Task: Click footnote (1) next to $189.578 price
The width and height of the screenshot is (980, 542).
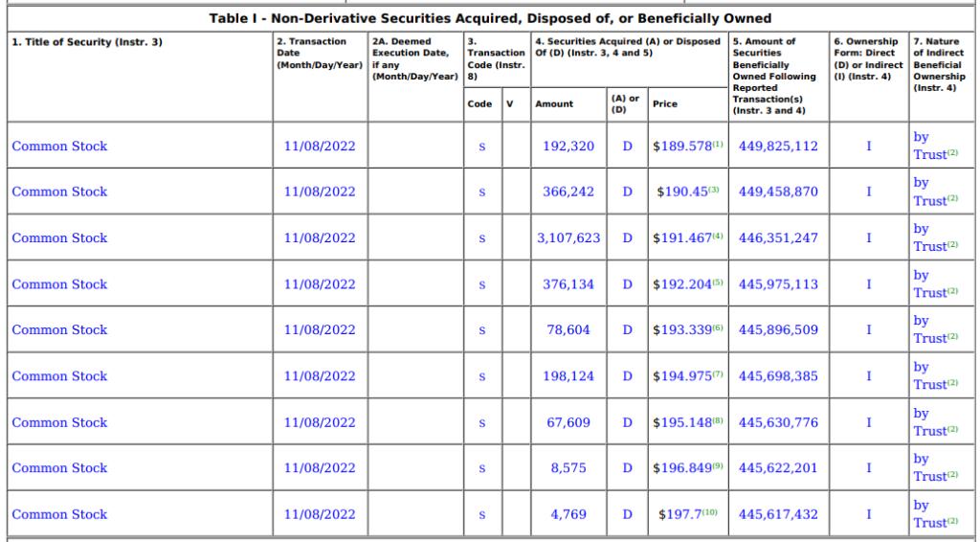Action: point(718,144)
